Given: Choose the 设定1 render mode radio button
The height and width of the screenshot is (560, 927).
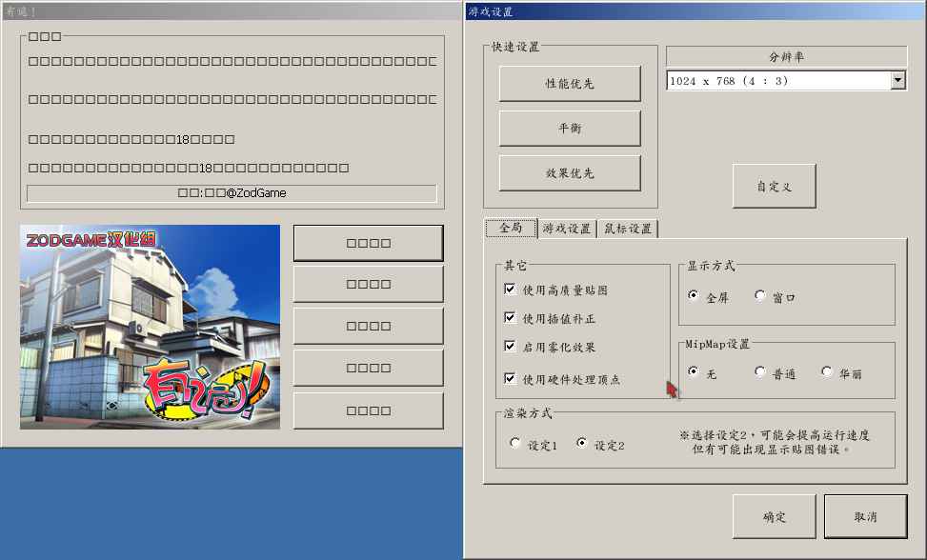Looking at the screenshot, I should point(514,443).
